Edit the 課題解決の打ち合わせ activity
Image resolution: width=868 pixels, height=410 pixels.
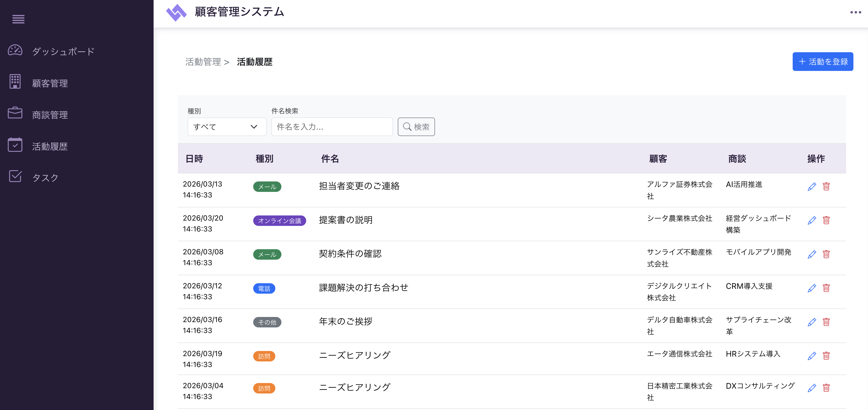[x=812, y=288]
